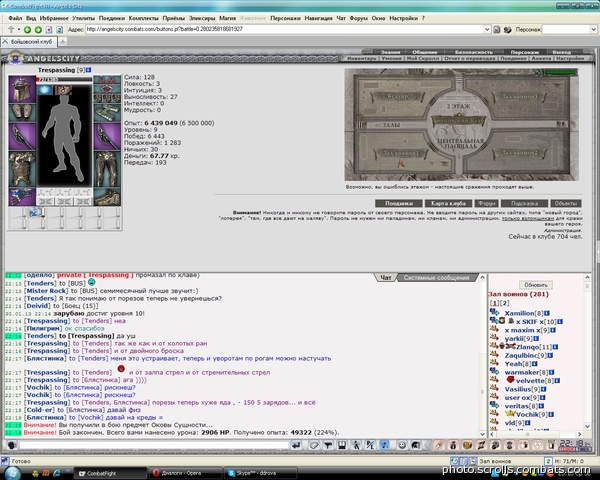This screenshot has height=480, width=600.
Task: Open the Поединки menu in the menu bar
Action: pyautogui.click(x=112, y=18)
